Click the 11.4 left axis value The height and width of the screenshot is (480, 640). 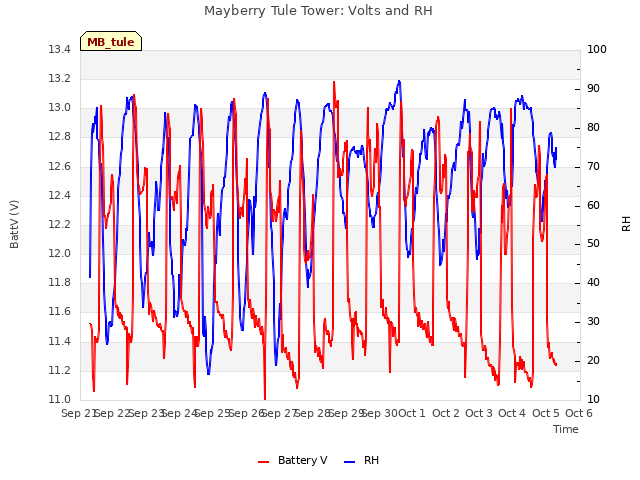(60, 342)
